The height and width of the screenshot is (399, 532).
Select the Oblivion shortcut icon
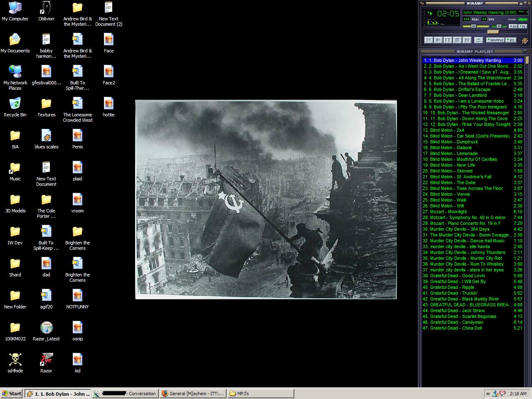46,11
